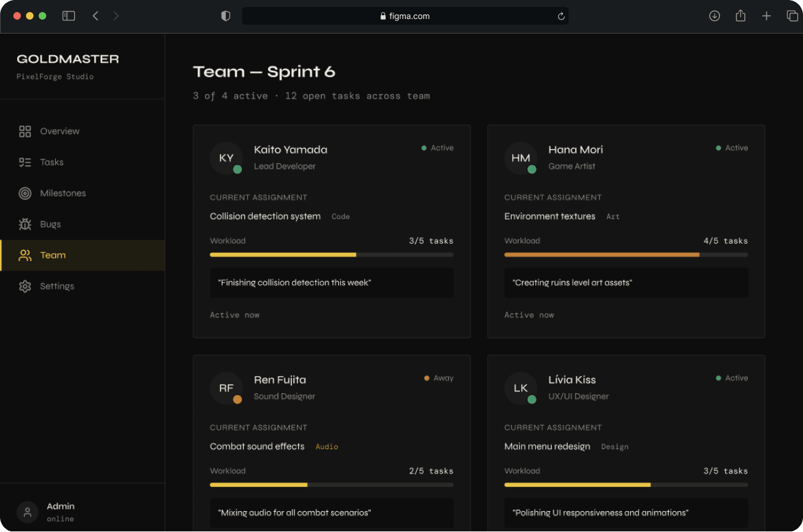Viewport: 803px width, 532px height.
Task: Switch to the Team section in sidebar
Action: point(53,255)
